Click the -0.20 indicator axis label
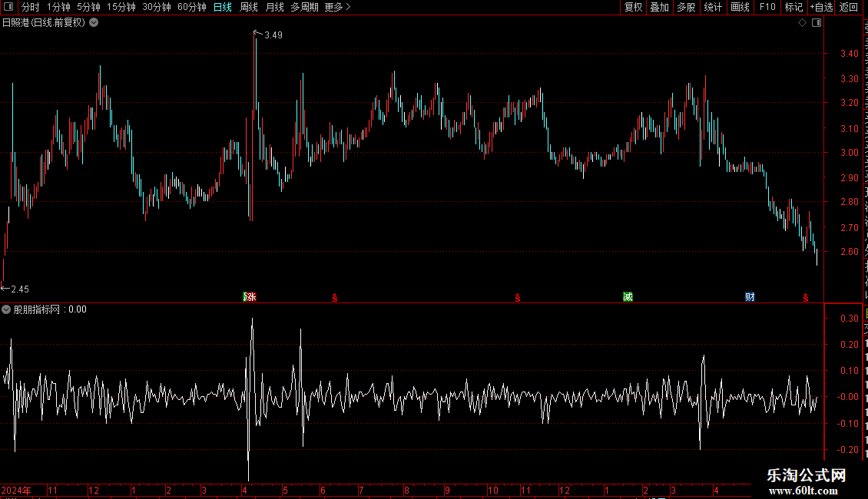The image size is (868, 499). pyautogui.click(x=848, y=450)
